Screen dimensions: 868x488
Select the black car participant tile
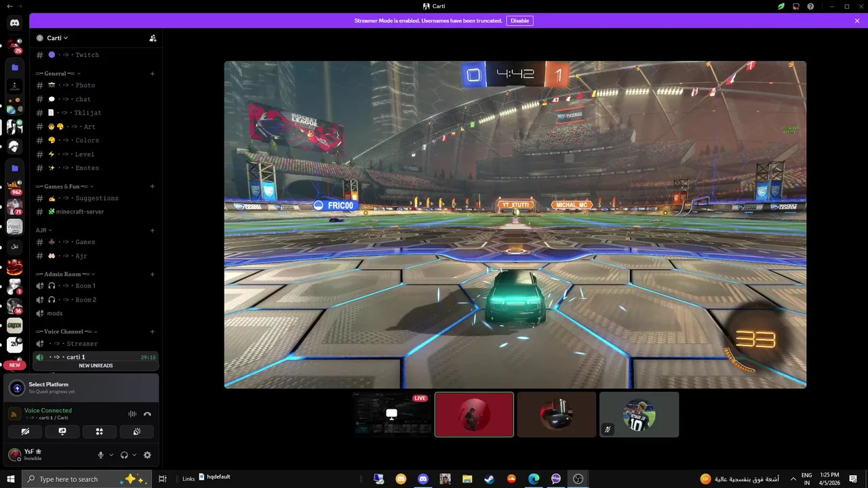point(557,414)
